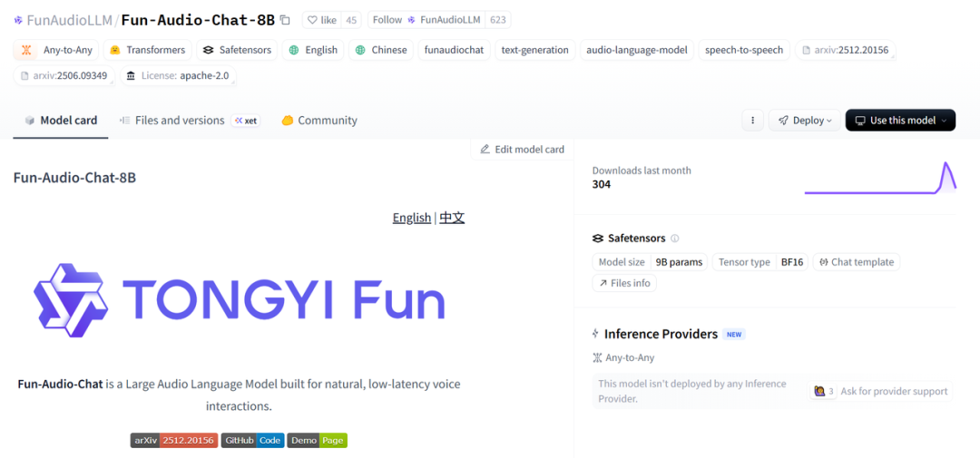The width and height of the screenshot is (980, 458).
Task: Open the arxiv:2512.20156 paper tag
Action: tap(845, 50)
